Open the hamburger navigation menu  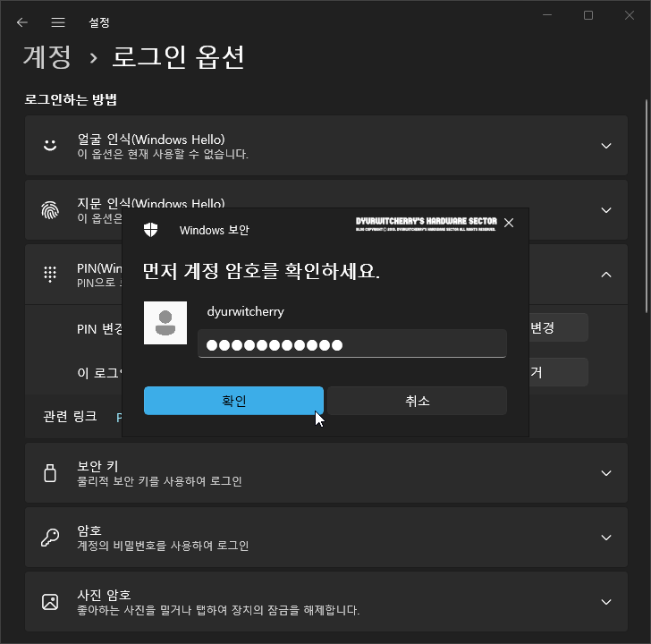click(58, 22)
